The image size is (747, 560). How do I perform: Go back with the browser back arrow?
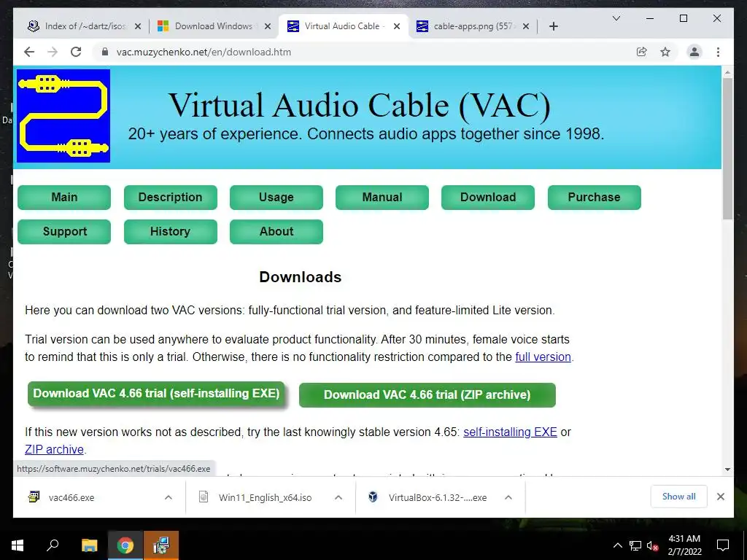click(29, 52)
